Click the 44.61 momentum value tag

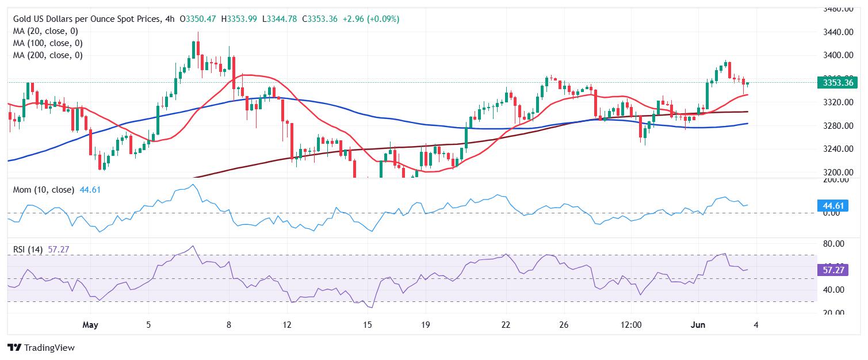click(x=832, y=204)
